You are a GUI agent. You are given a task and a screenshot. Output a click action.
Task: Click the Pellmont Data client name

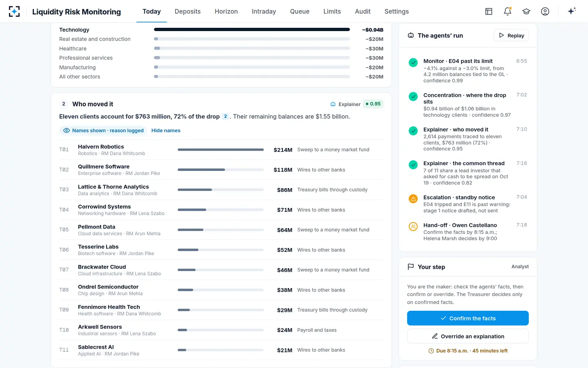97,227
